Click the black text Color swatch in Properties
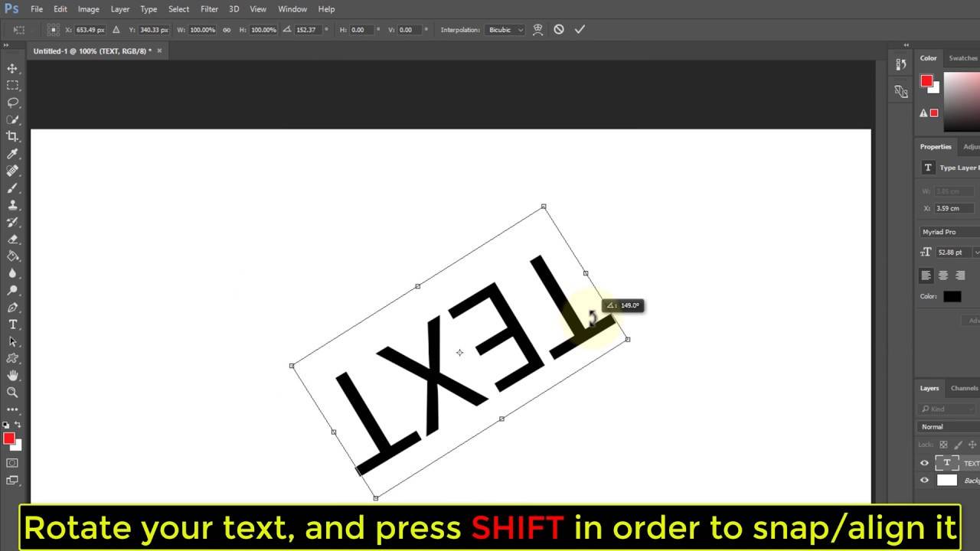Image resolution: width=980 pixels, height=551 pixels. 952,297
